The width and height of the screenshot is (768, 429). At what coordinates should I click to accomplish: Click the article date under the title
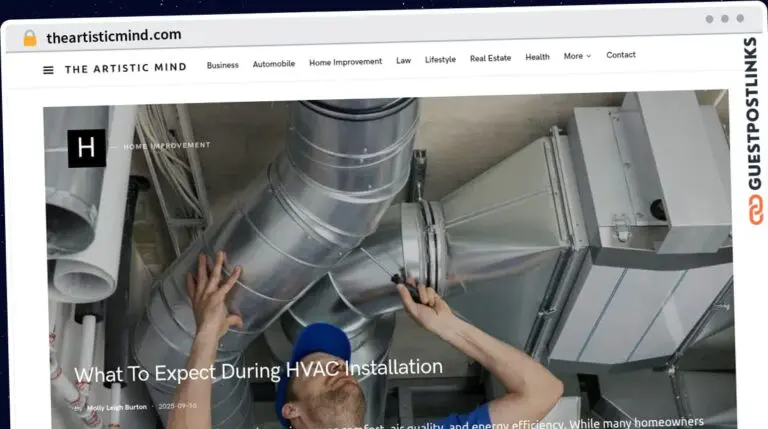[177, 406]
